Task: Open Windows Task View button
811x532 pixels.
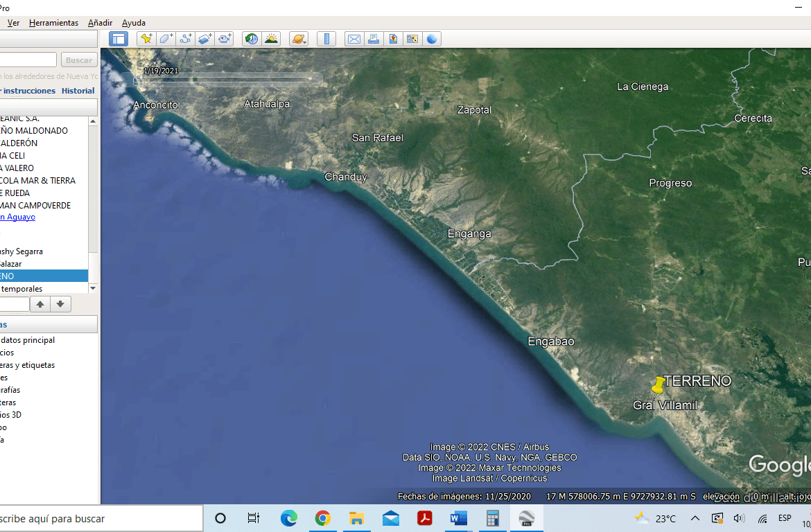Action: (254, 518)
